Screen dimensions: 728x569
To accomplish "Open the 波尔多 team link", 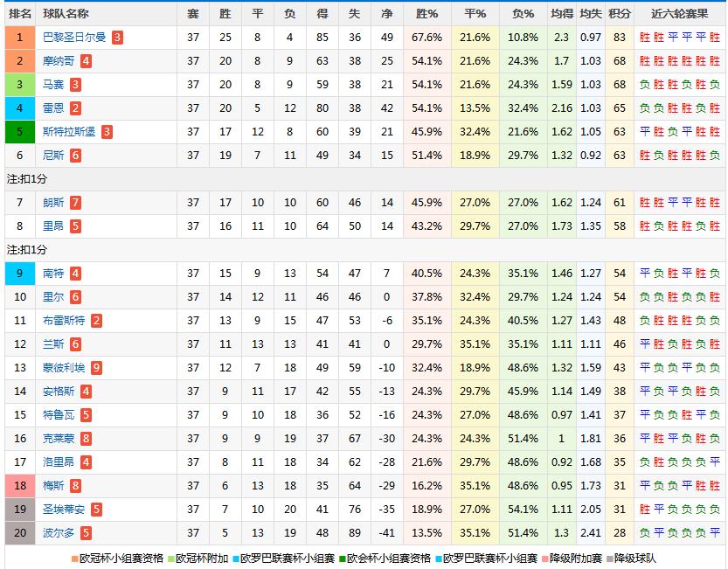I will click(58, 533).
